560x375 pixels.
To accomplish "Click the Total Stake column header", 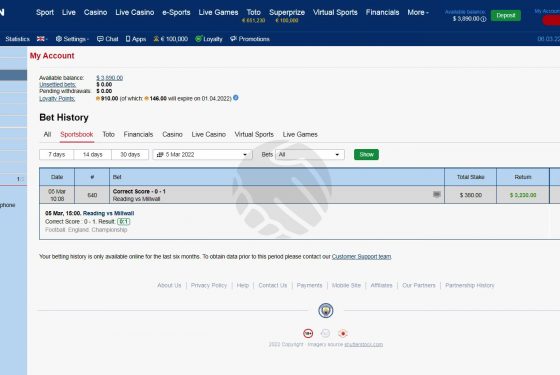I will pos(470,177).
